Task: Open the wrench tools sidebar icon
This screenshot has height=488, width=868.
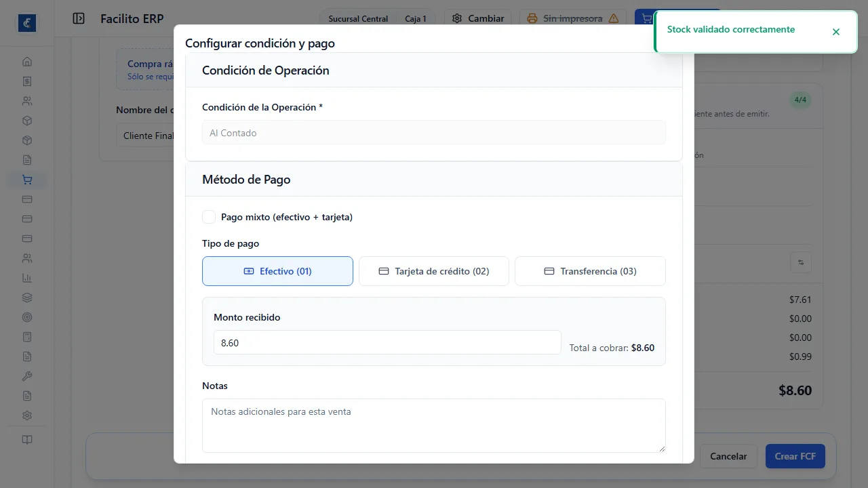Action: click(x=27, y=376)
